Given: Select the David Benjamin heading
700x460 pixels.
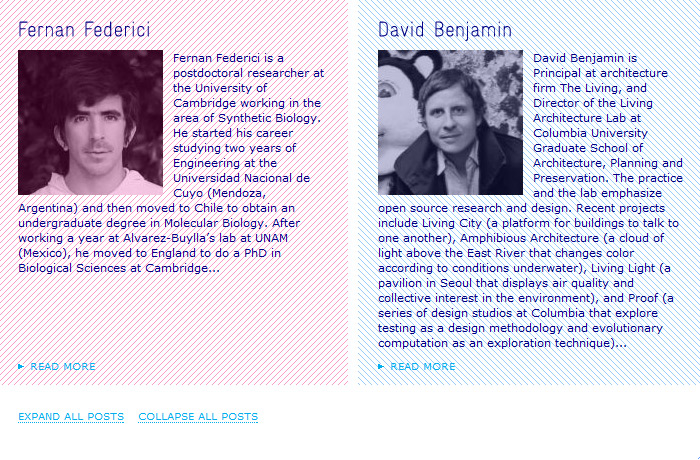Looking at the screenshot, I should pyautogui.click(x=445, y=30).
